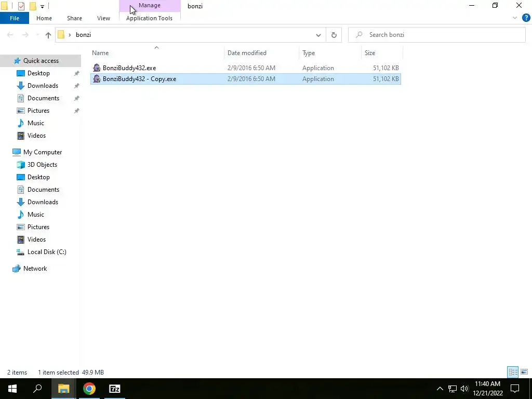Screen dimensions: 532x399
Task: Open Videos under My Computer
Action: click(x=36, y=240)
